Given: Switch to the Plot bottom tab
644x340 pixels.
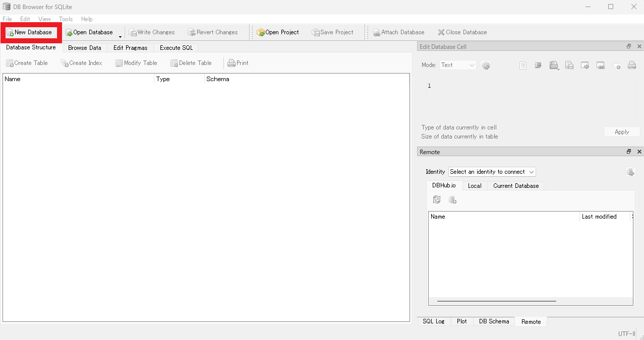Looking at the screenshot, I should coord(462,321).
